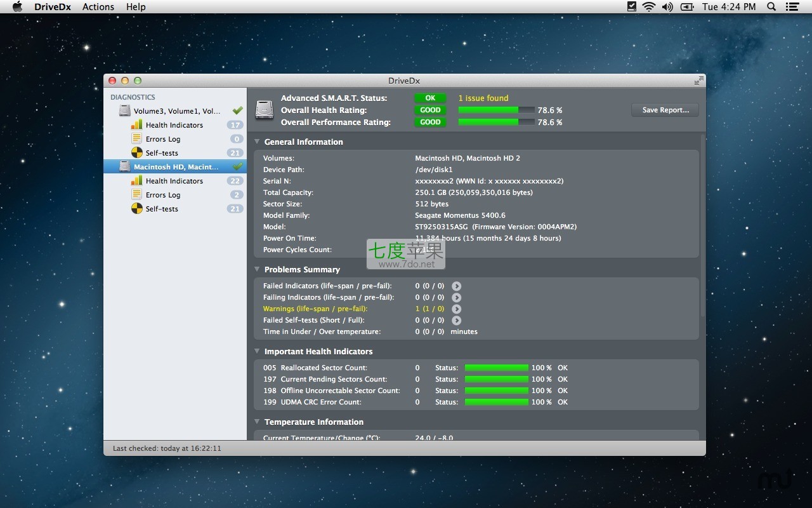This screenshot has width=812, height=508.
Task: Collapse the Problems Summary section
Action: pos(258,270)
